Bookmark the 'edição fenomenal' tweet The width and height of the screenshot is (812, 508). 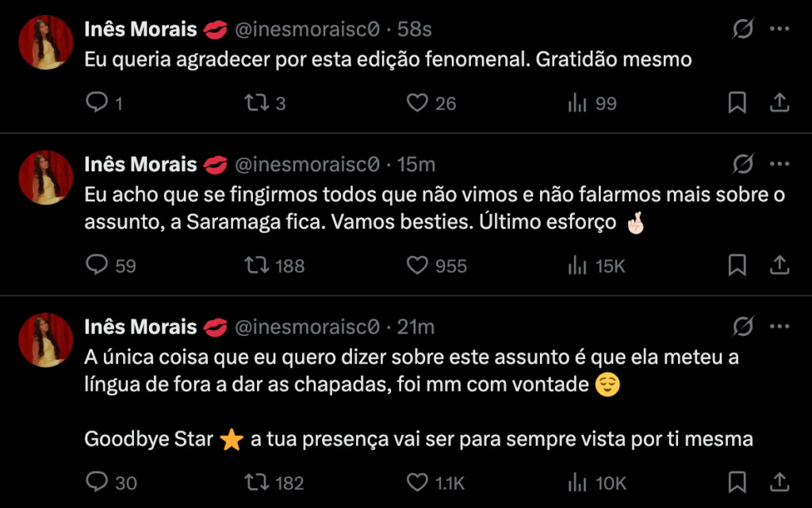[x=737, y=103]
